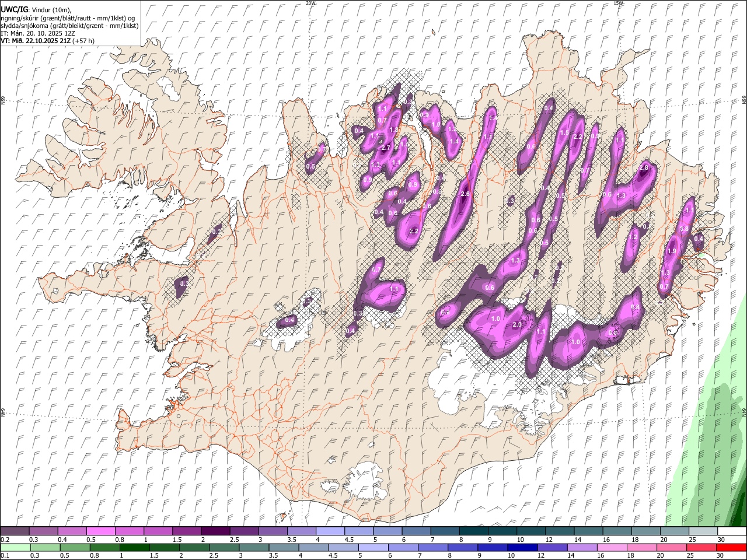Click the 1.9 snowfall value on the map

[x=671, y=251]
